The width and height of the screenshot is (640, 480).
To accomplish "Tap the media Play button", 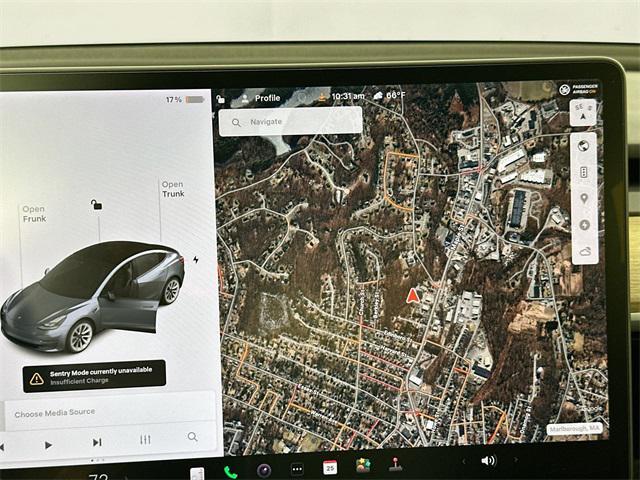I will (48, 445).
